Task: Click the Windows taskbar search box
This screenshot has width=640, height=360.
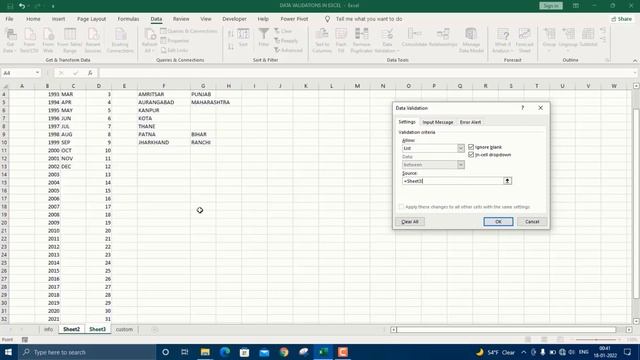Action: pos(87,352)
